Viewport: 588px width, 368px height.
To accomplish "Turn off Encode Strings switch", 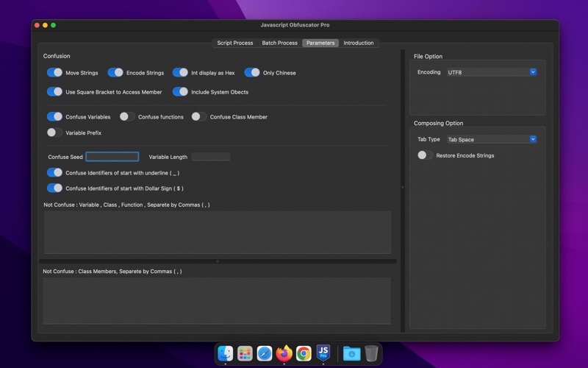I will (115, 73).
